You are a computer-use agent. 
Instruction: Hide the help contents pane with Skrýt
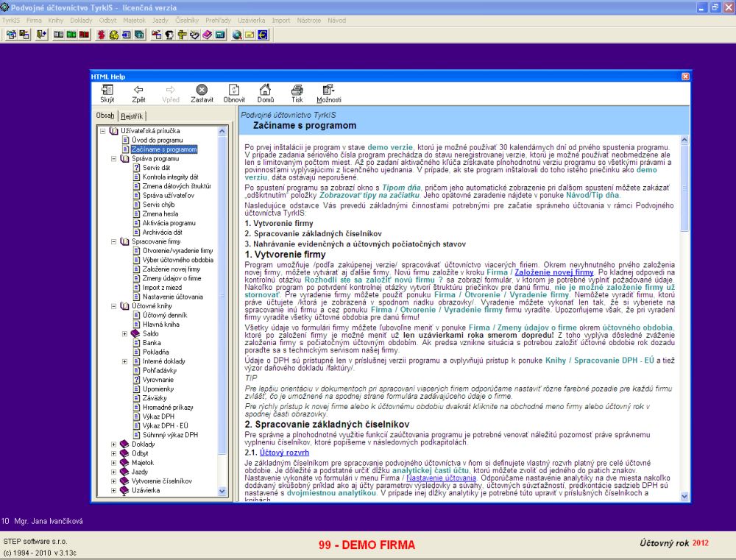pos(107,93)
